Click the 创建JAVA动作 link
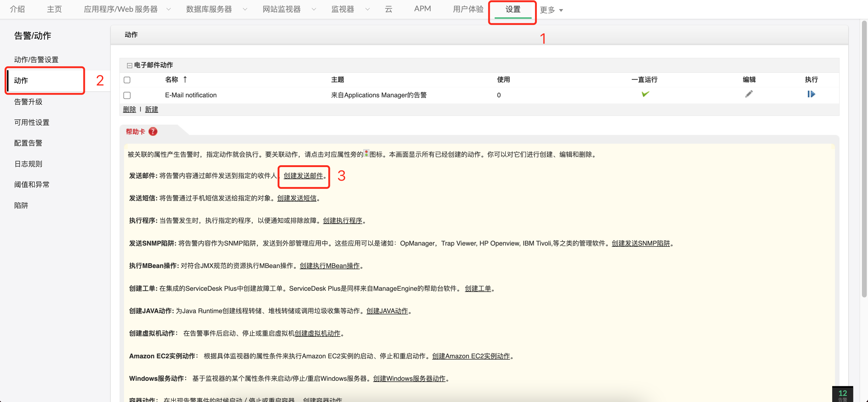 pos(387,311)
